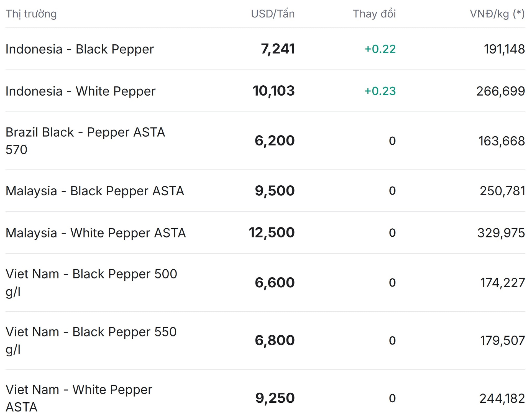
Task: Open Brazil Black - Pepper ASTA 570 entry
Action: [85, 141]
